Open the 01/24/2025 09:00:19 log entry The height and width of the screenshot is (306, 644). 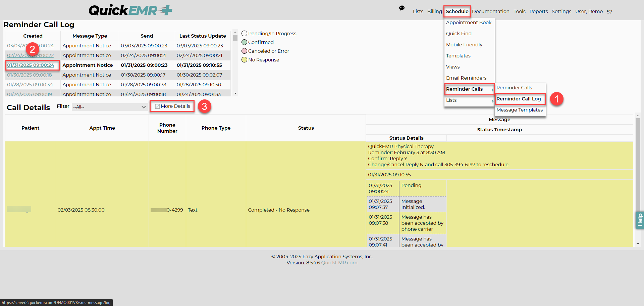tap(30, 94)
